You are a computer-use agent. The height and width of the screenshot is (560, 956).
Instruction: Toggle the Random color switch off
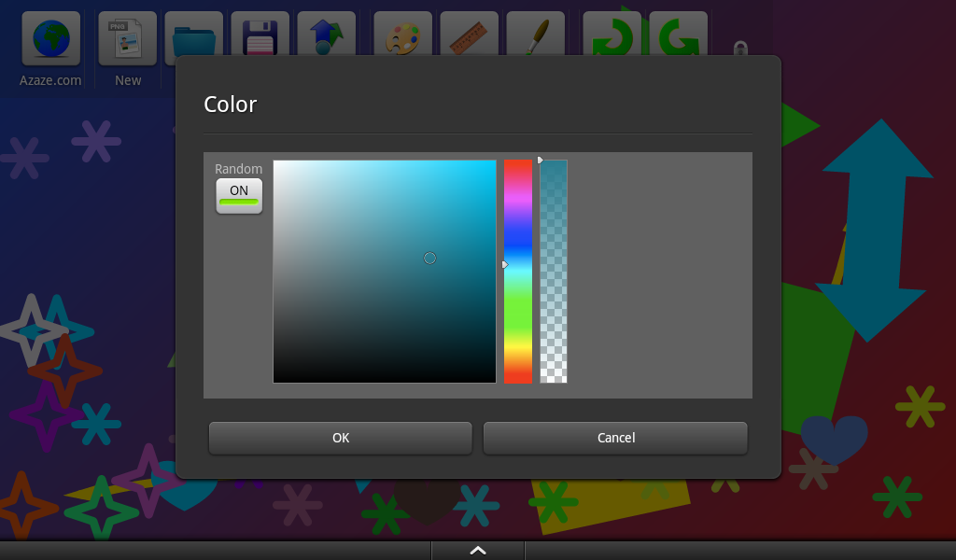[239, 194]
